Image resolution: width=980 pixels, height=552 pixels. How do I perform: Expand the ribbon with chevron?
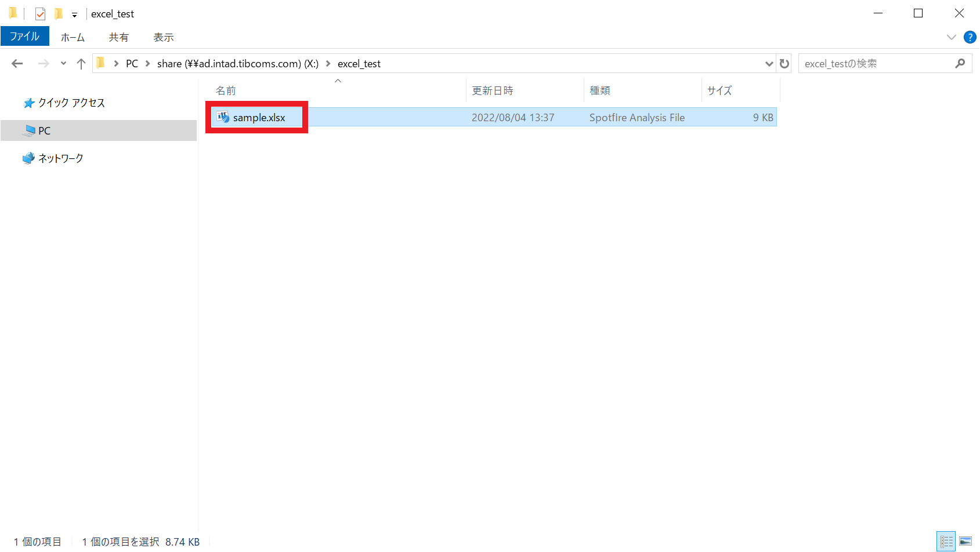951,37
